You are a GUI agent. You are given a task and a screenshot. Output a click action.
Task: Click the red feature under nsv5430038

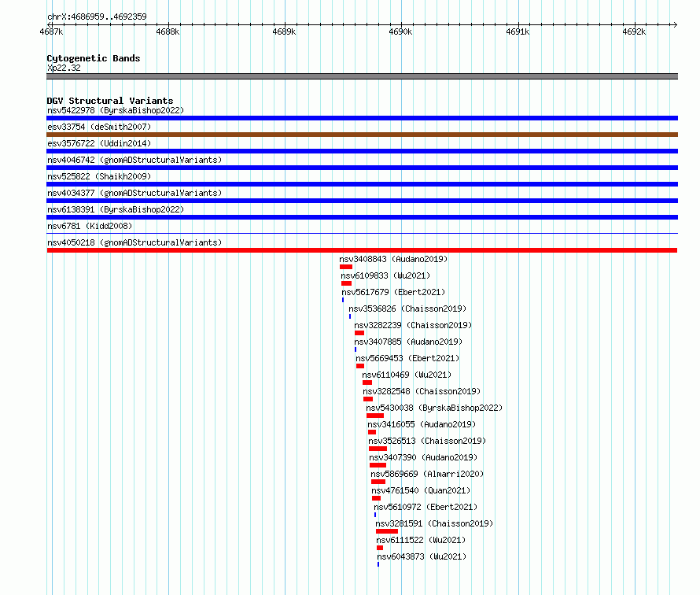[x=375, y=416]
